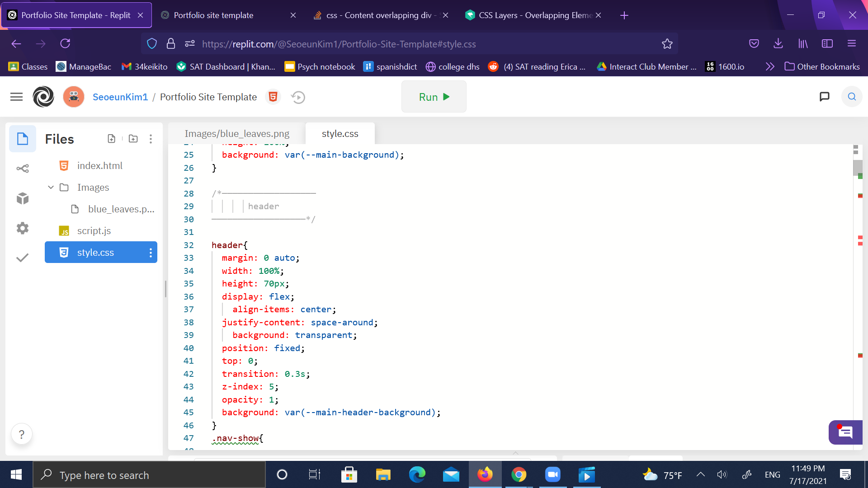The image size is (868, 488).
Task: Open the version control sidebar icon
Action: coord(23,169)
